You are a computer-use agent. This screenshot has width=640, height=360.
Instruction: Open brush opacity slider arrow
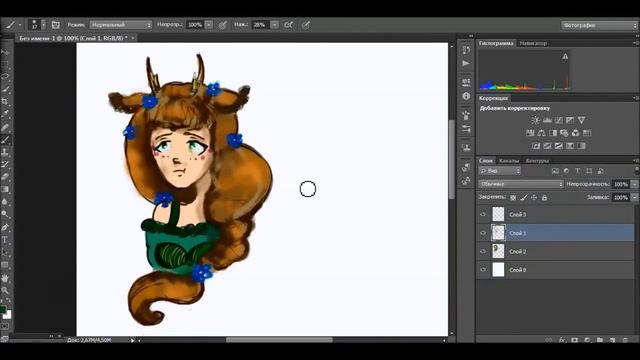click(209, 25)
